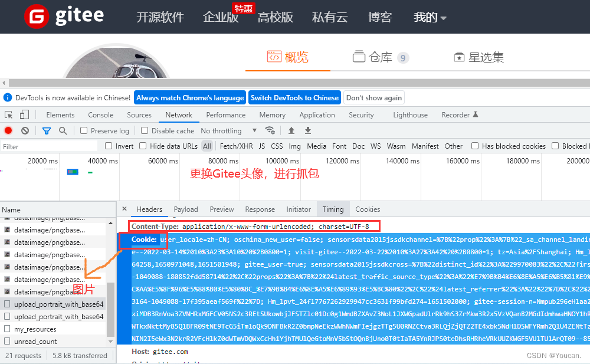Open the Cookies tab
This screenshot has width=590, height=364.
[368, 209]
